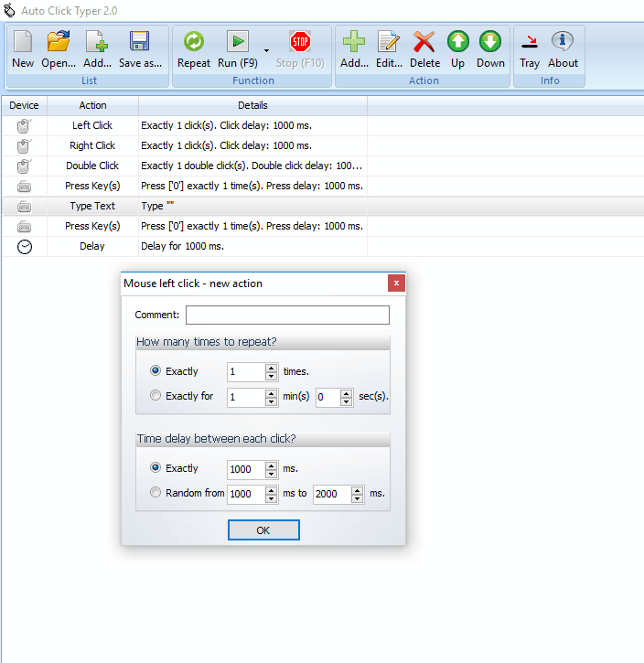This screenshot has height=663, width=644.
Task: Click the Random from 1000 field
Action: click(x=246, y=494)
